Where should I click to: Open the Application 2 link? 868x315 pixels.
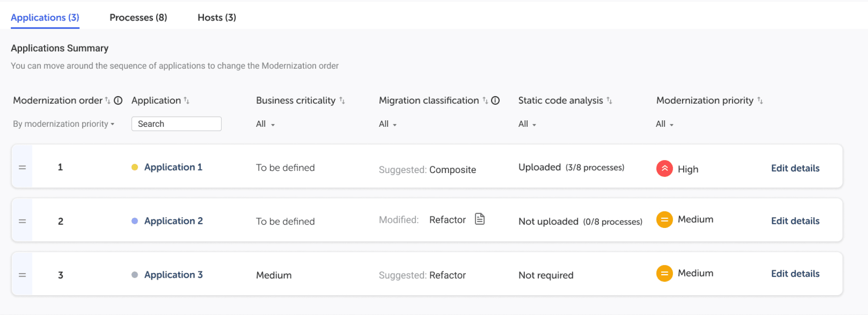[x=173, y=221]
